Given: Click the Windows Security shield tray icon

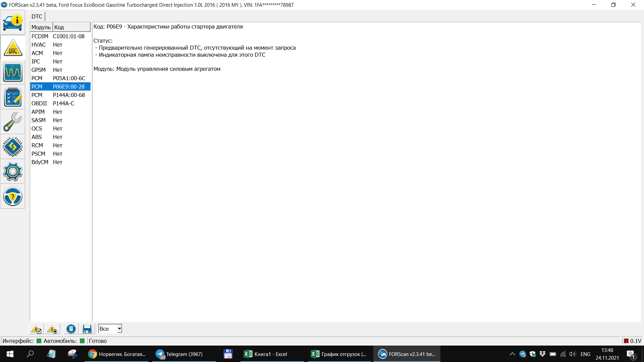Looking at the screenshot, I should tap(533, 354).
